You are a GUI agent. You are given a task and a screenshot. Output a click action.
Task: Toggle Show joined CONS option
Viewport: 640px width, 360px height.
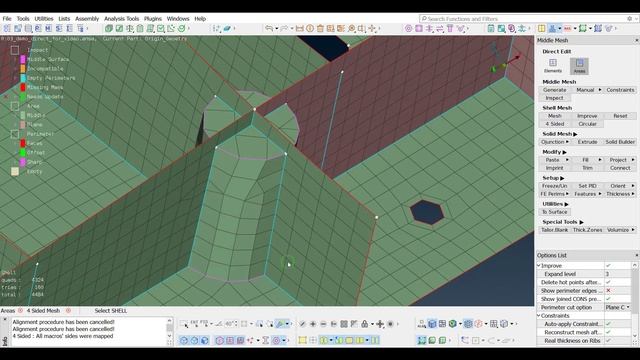pos(608,299)
